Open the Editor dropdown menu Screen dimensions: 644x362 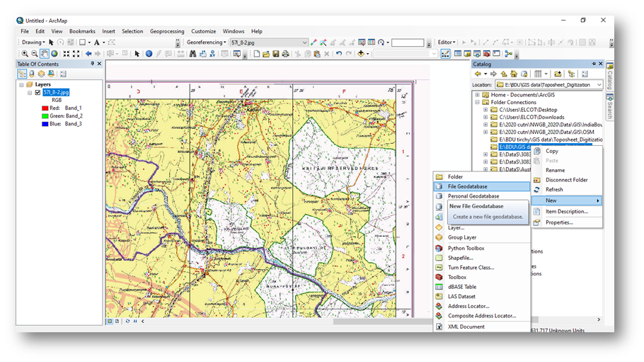click(x=447, y=43)
